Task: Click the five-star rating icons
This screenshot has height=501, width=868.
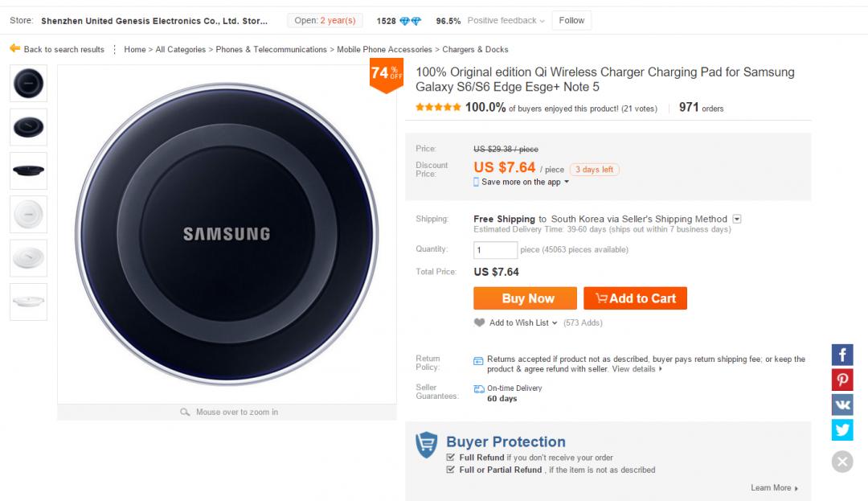Action: (438, 108)
